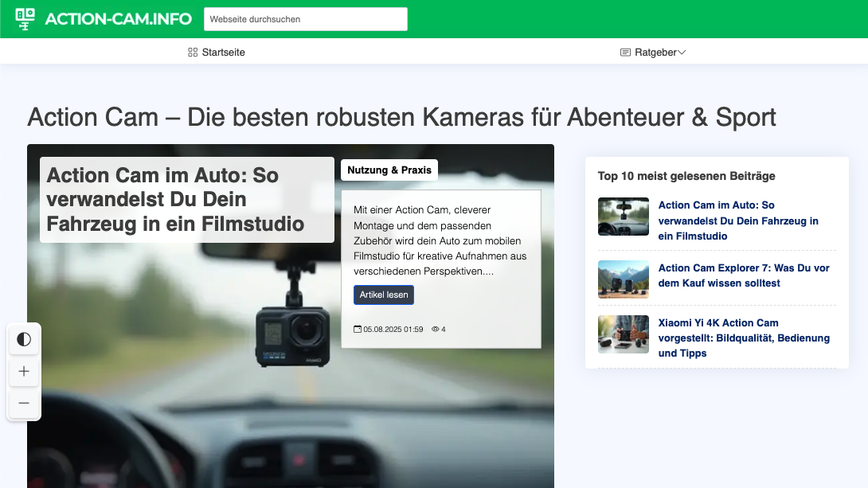Select the Nutzung & Praxis category tag

click(x=389, y=170)
